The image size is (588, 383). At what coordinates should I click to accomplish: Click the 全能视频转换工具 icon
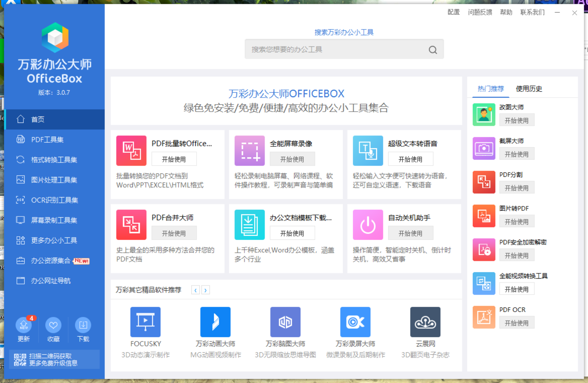(x=484, y=283)
